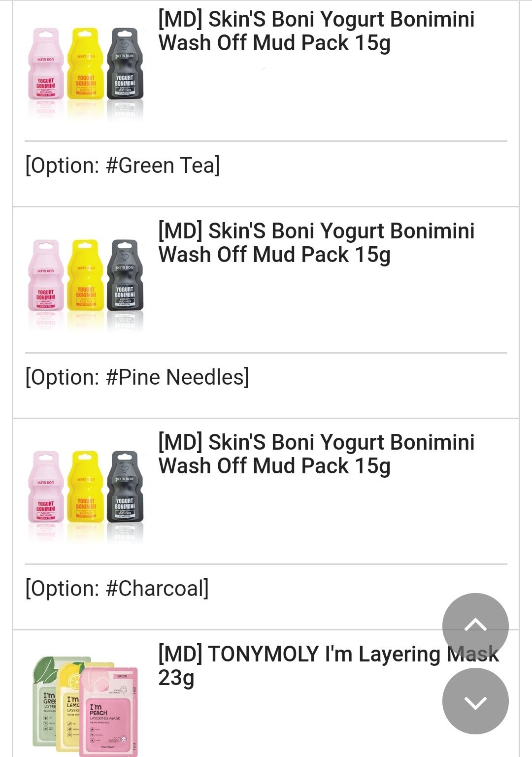Select the Option: #Pine Needles text
Viewport: 532px width, 757px height.
pyautogui.click(x=137, y=377)
